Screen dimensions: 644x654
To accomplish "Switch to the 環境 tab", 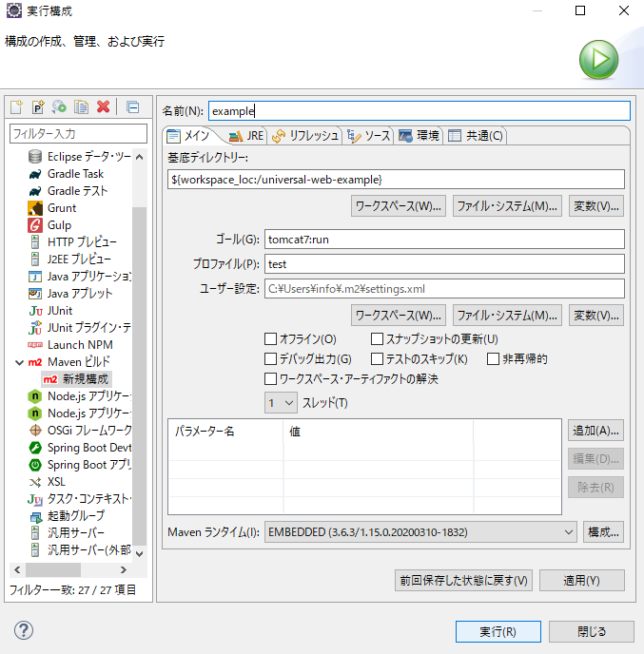I will point(419,136).
